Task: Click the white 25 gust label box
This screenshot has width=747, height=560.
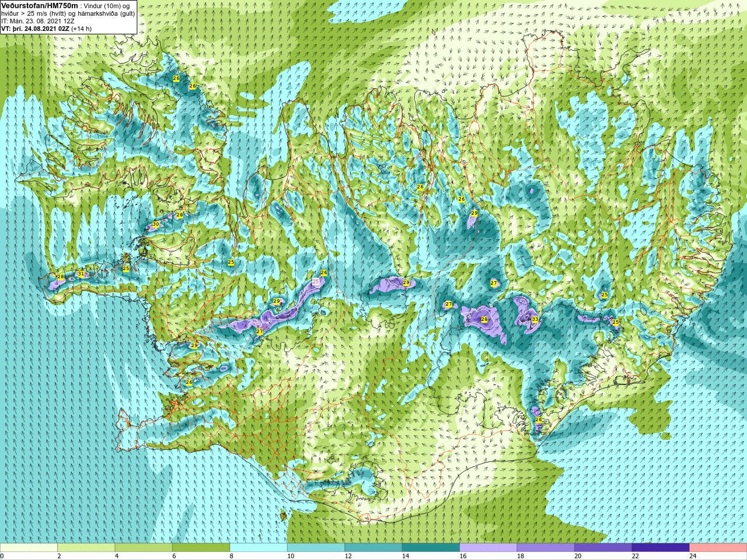Action: click(316, 281)
